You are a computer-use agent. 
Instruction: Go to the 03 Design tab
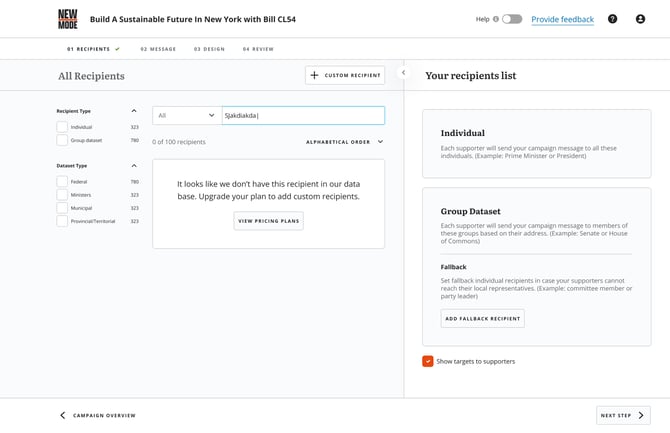209,49
